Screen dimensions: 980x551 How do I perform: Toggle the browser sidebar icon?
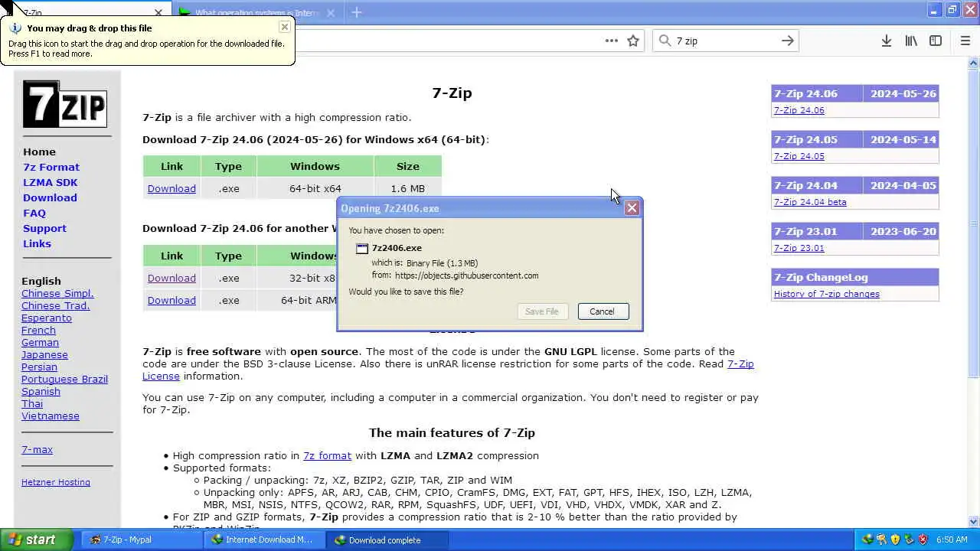tap(936, 41)
